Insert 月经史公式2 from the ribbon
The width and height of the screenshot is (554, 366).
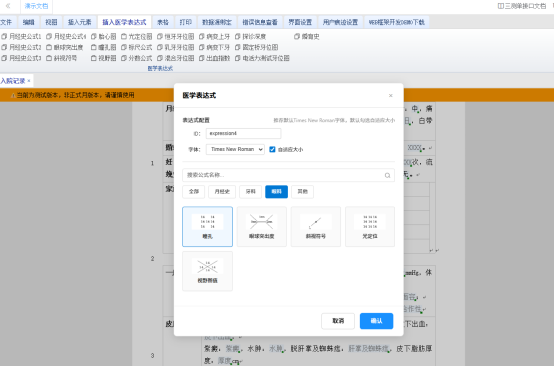point(21,47)
